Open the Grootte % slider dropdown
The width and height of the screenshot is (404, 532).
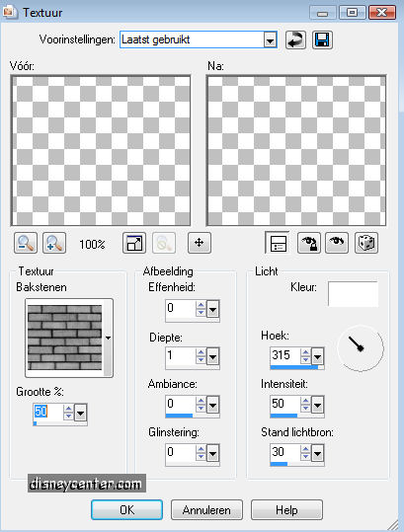(80, 413)
